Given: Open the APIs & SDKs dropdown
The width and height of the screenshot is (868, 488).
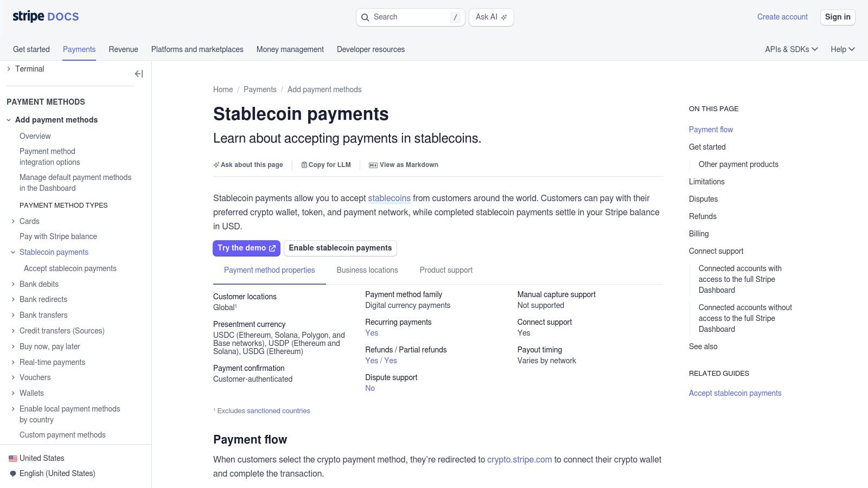Looking at the screenshot, I should pyautogui.click(x=792, y=49).
